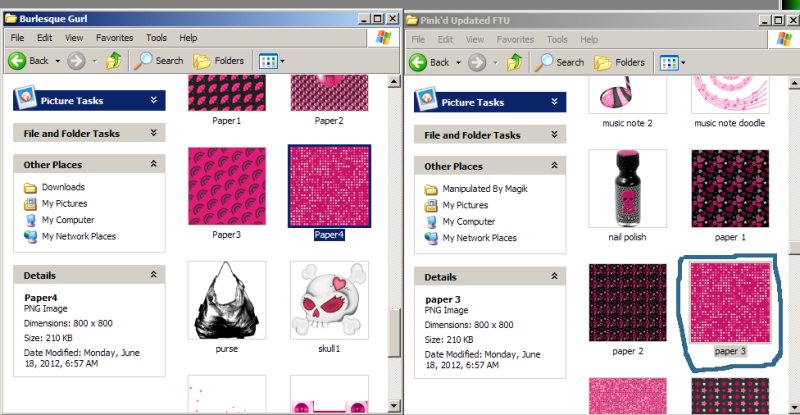Collapse Details panel in Pink'd Updated FTU window
Viewport: 800px width, 415px height.
pos(555,276)
